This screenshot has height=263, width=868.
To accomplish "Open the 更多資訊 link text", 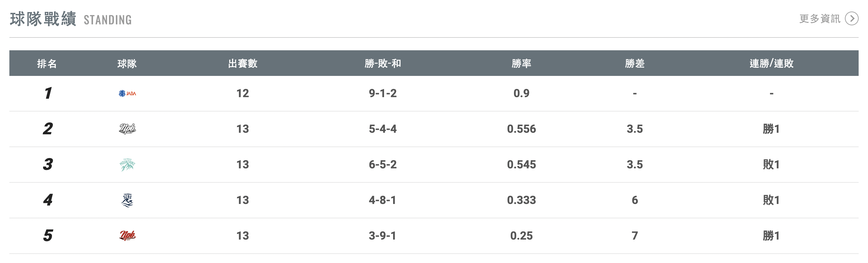I will 820,19.
